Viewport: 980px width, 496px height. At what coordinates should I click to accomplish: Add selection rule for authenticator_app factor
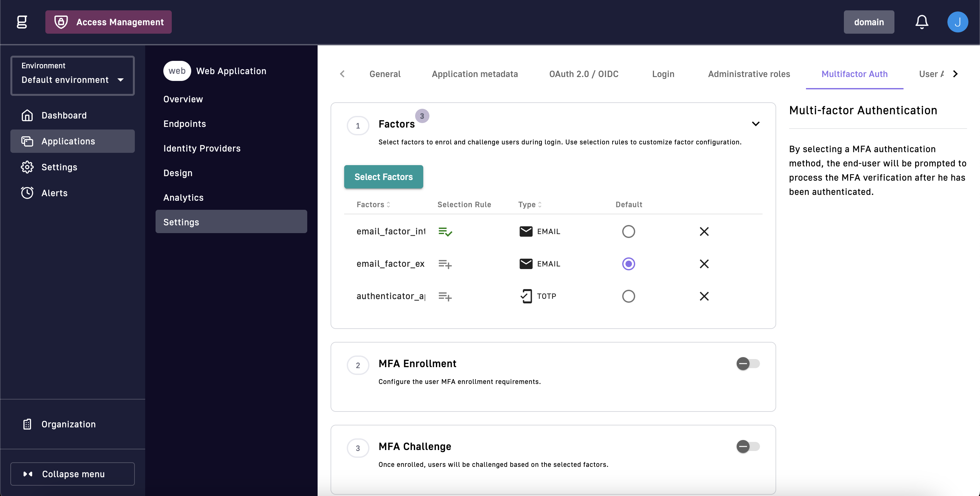[445, 296]
